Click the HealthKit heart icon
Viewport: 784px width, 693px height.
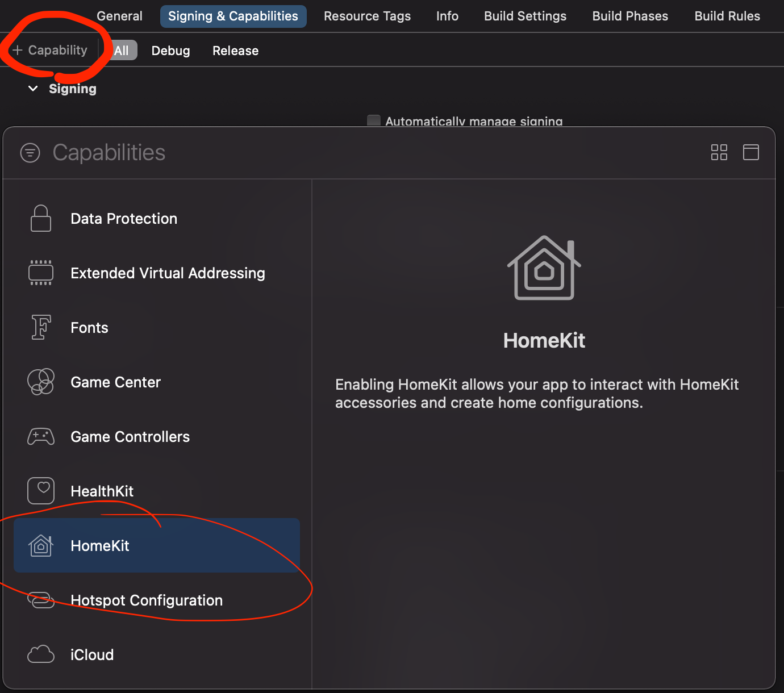[41, 491]
